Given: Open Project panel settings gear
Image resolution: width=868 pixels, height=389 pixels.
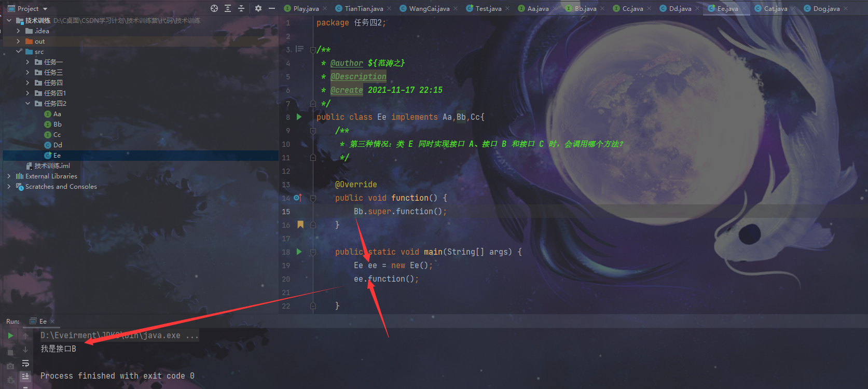Looking at the screenshot, I should click(x=258, y=8).
